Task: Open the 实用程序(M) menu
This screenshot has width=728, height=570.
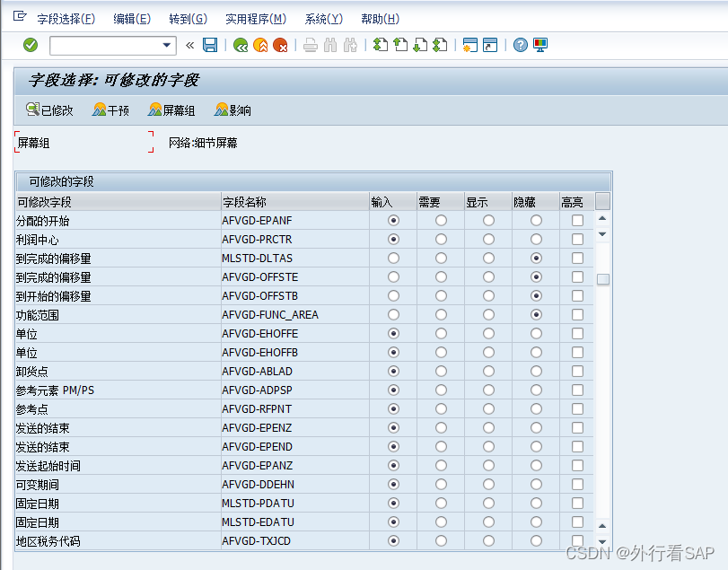Action: click(x=256, y=19)
